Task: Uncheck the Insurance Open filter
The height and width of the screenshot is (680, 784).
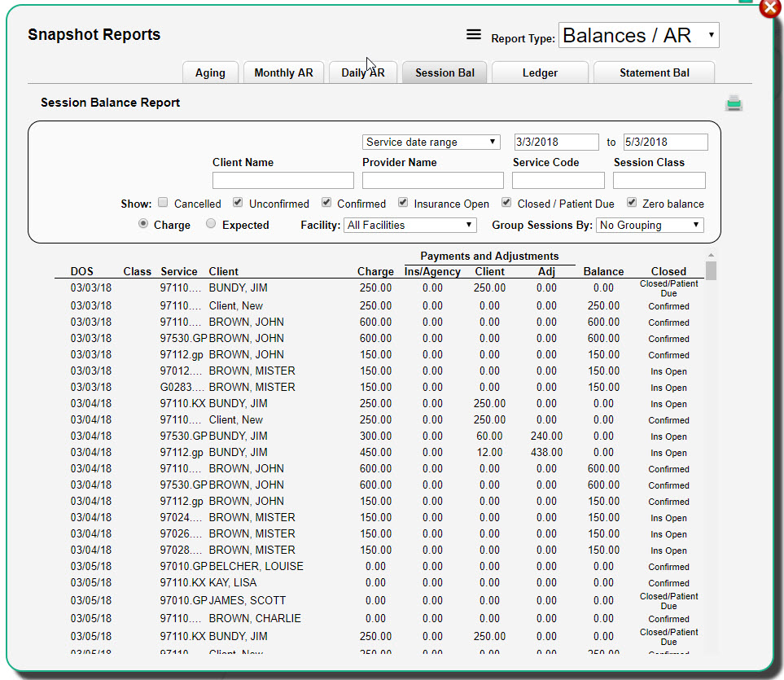Action: [x=403, y=203]
